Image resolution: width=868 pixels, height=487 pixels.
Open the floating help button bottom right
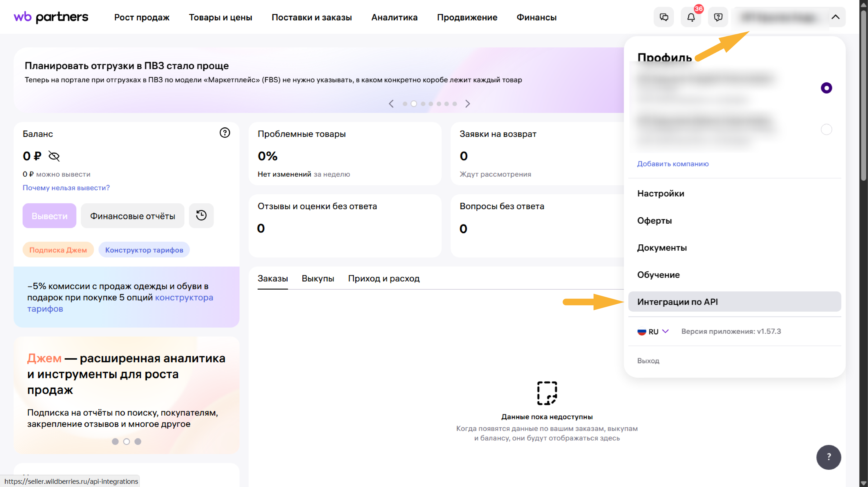[829, 457]
